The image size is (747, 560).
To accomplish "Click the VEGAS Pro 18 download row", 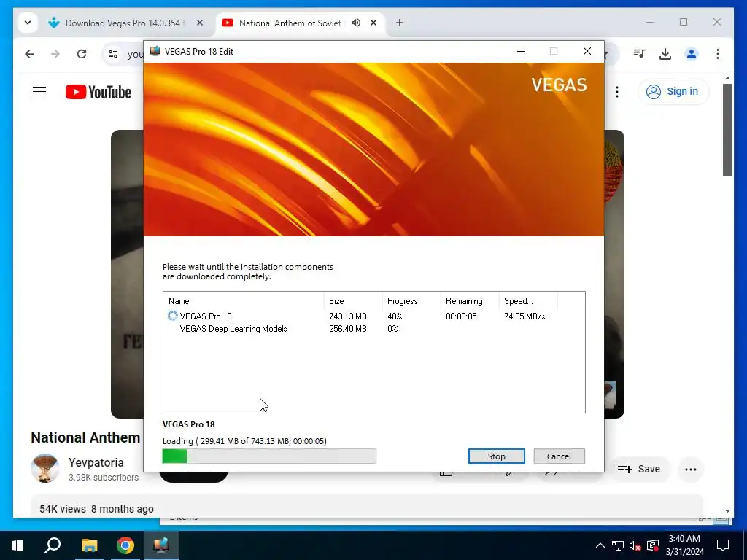I will (374, 316).
